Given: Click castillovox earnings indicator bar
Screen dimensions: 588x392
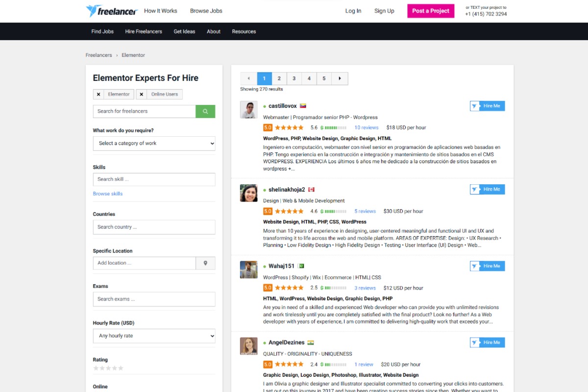Looking at the screenshot, I should [334, 127].
